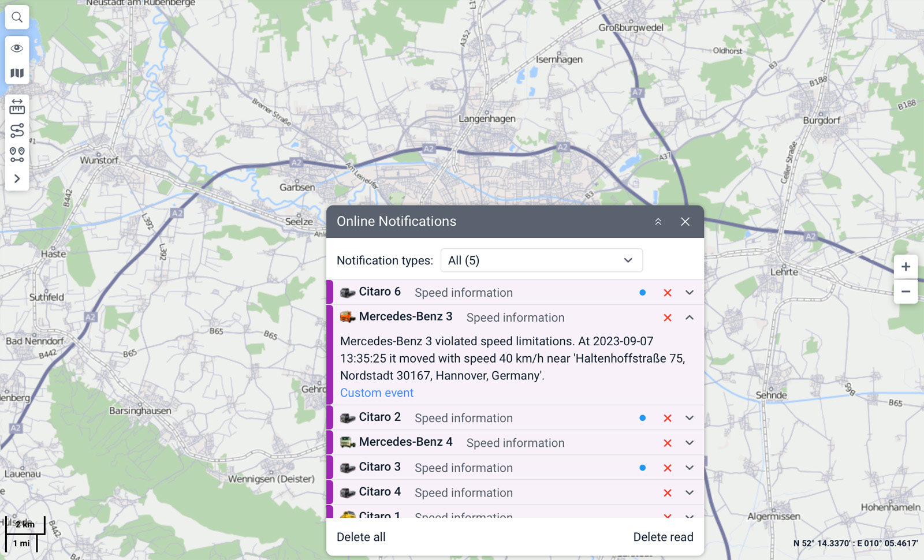Expand the left map toolbar arrow
924x560 pixels.
coord(17,179)
